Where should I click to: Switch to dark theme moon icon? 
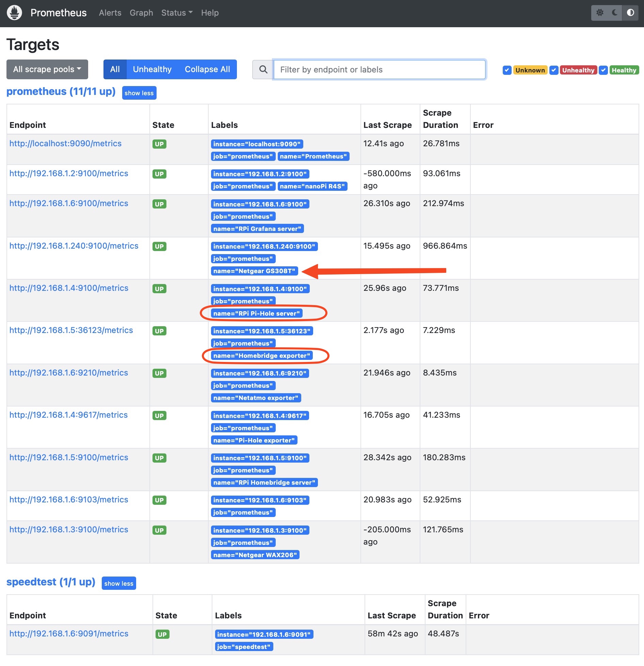615,13
